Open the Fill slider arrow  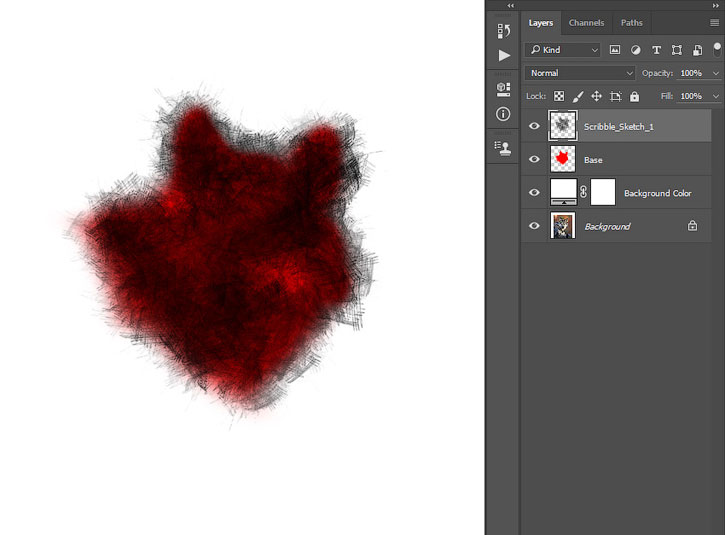(x=716, y=96)
